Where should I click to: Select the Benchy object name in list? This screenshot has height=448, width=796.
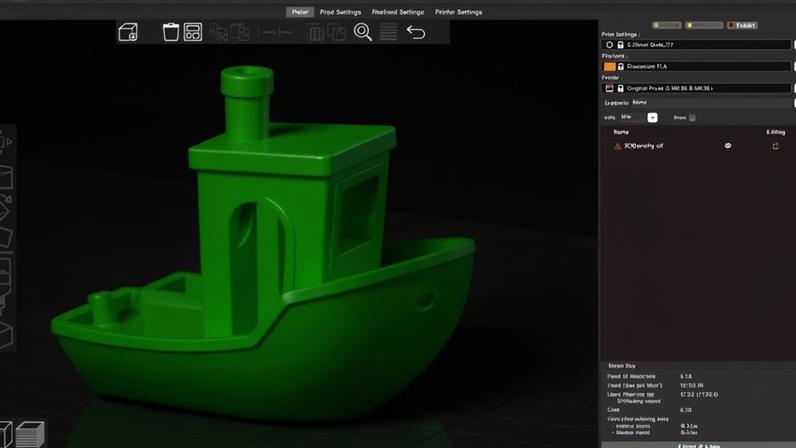tap(643, 146)
